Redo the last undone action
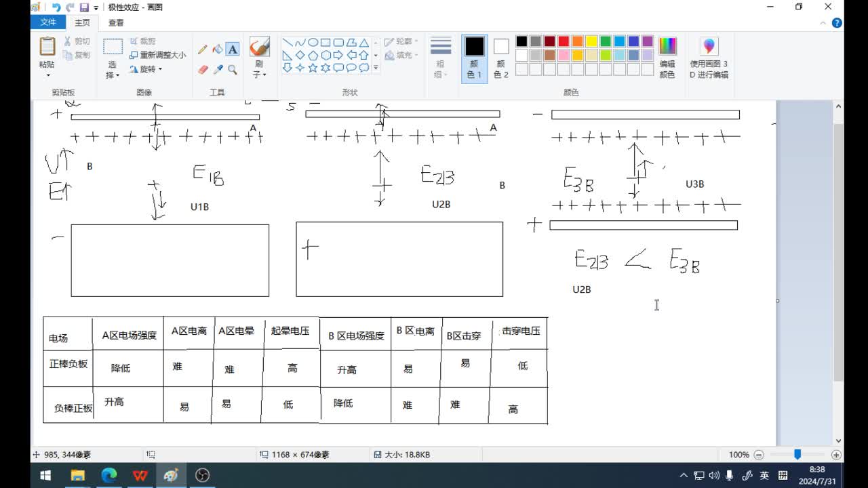This screenshot has width=868, height=488. tap(70, 7)
